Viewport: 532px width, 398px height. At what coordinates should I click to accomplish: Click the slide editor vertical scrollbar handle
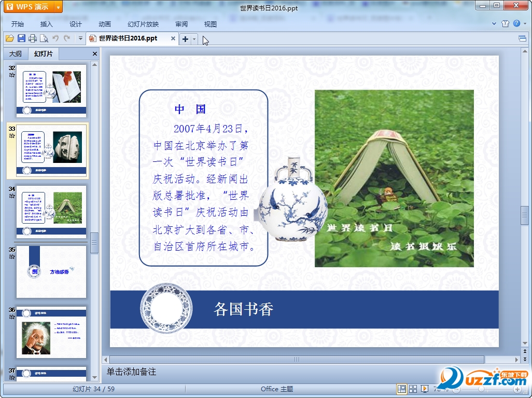pyautogui.click(x=525, y=215)
